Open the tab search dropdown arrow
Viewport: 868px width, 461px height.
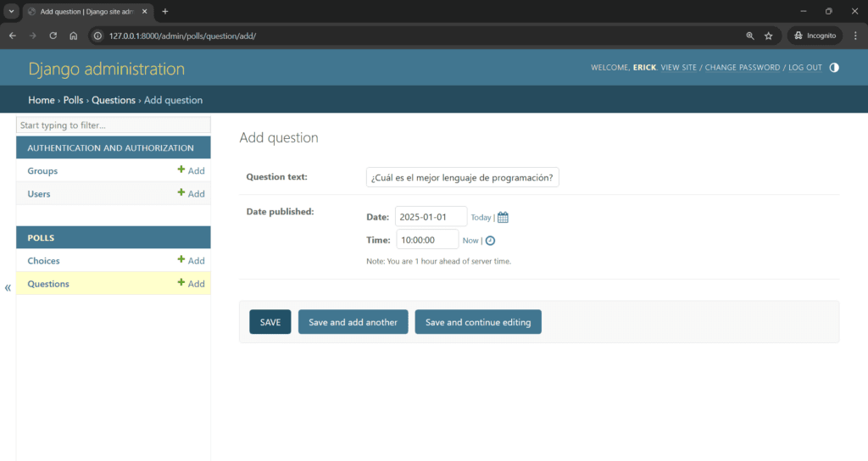tap(11, 11)
